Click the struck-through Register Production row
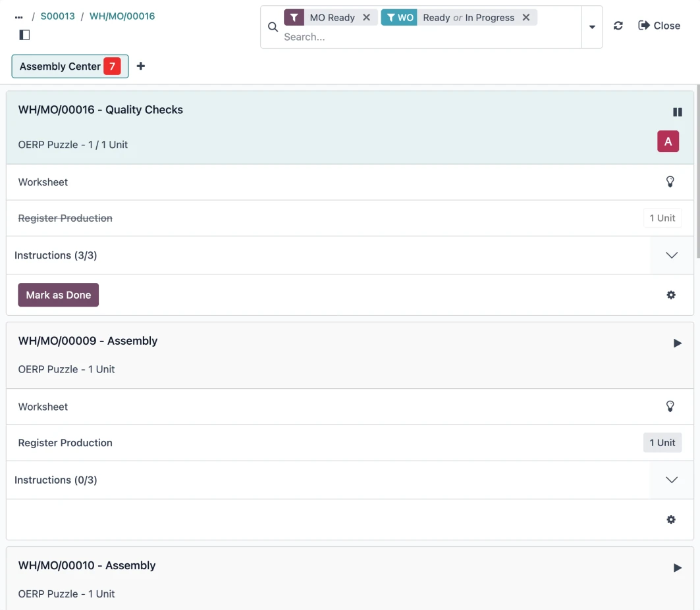Viewport: 700px width, 610px height. tap(350, 218)
